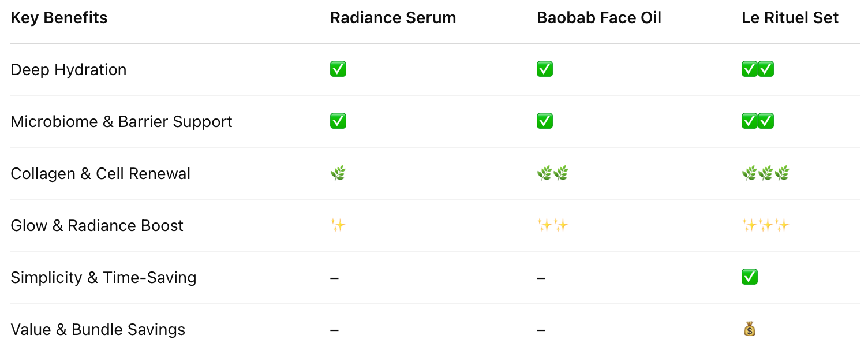Click Le Rituel Set triple leaf icon
The width and height of the screenshot is (868, 350).
[x=765, y=173]
